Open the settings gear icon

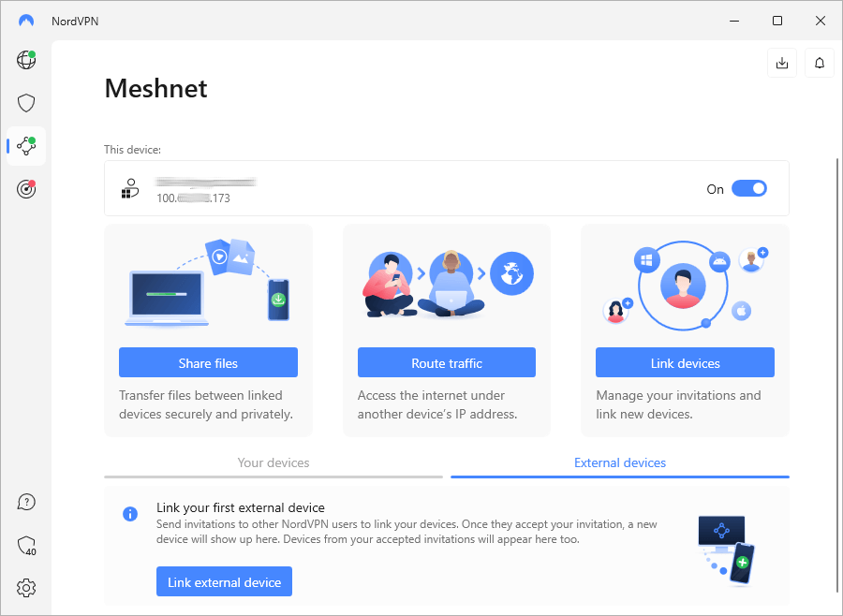point(26,588)
